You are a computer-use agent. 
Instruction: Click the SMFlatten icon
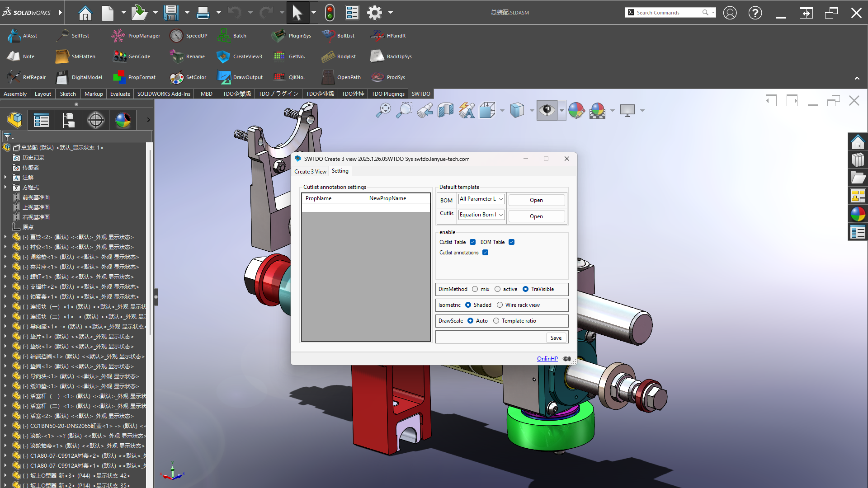click(x=62, y=56)
